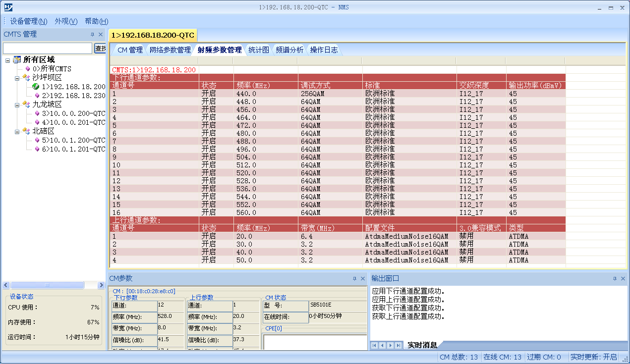Pin the 输出窗口 panel
The width and height of the screenshot is (630, 364).
point(615,279)
